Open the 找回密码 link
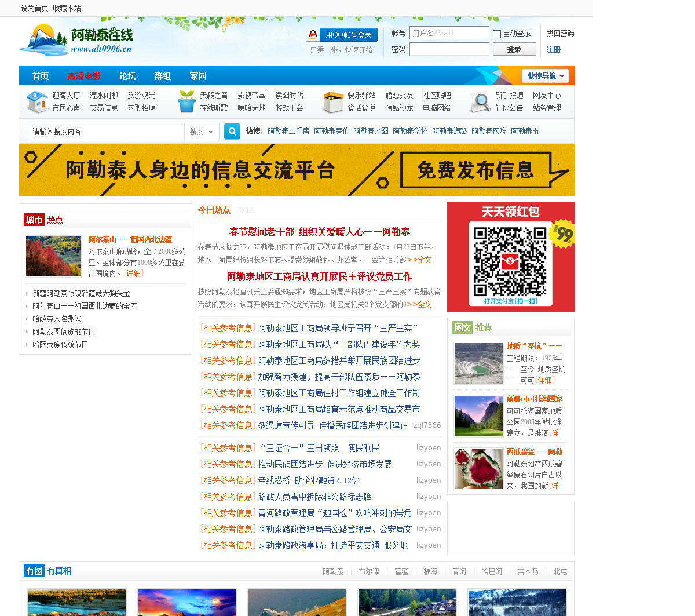 [560, 34]
